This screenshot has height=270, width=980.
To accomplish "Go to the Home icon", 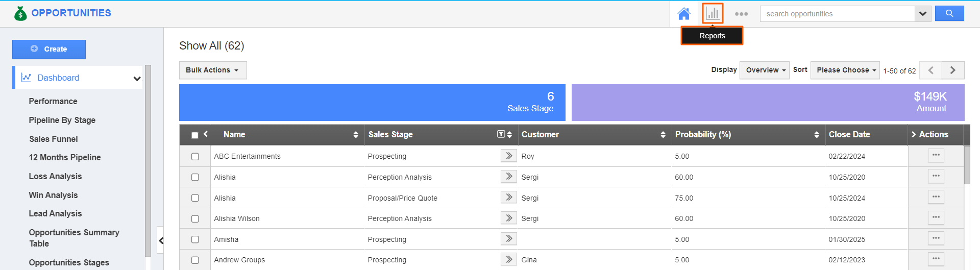I will click(x=684, y=14).
